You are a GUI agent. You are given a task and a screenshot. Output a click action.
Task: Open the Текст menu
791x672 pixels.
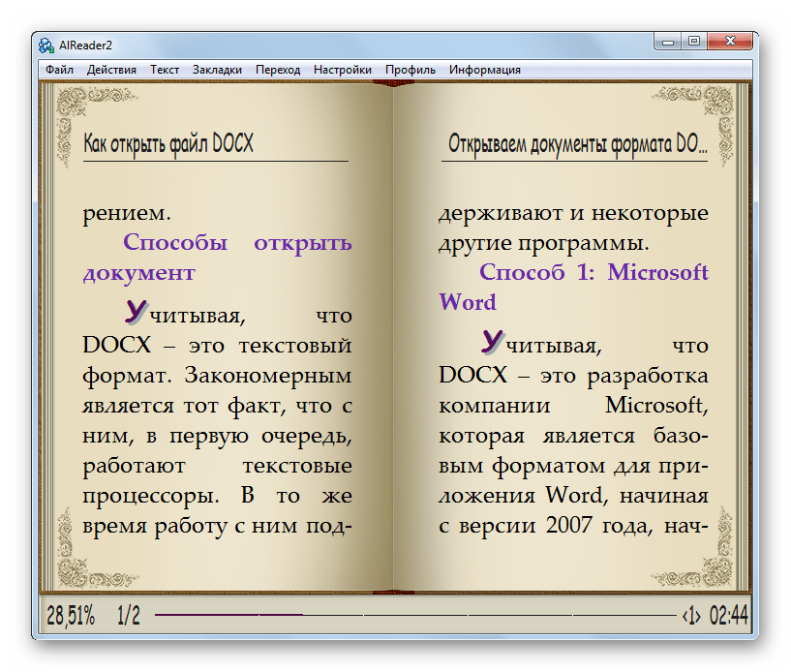click(x=165, y=70)
